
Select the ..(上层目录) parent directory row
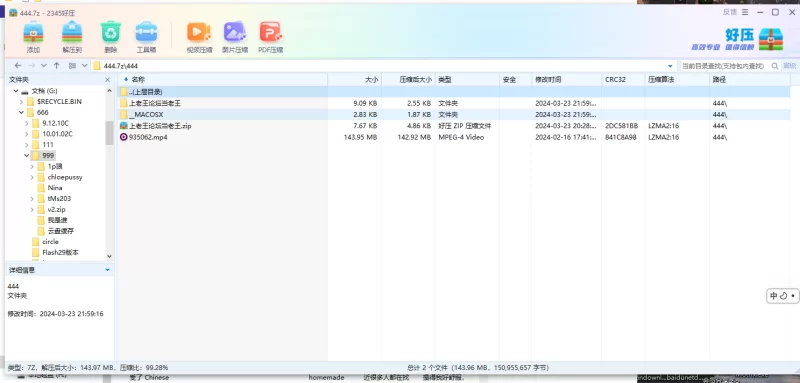coord(454,92)
